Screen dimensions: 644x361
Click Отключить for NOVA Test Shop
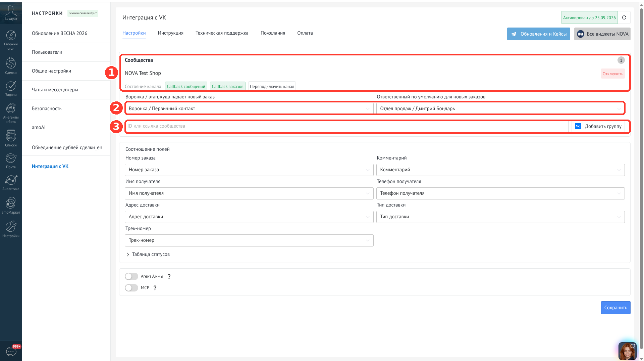[612, 74]
